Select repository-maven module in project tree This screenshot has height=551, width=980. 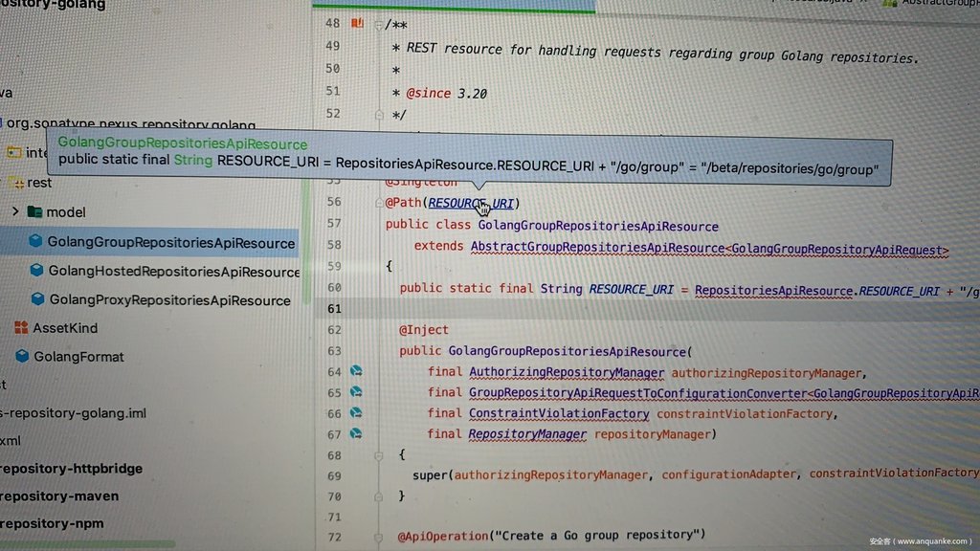coord(59,496)
